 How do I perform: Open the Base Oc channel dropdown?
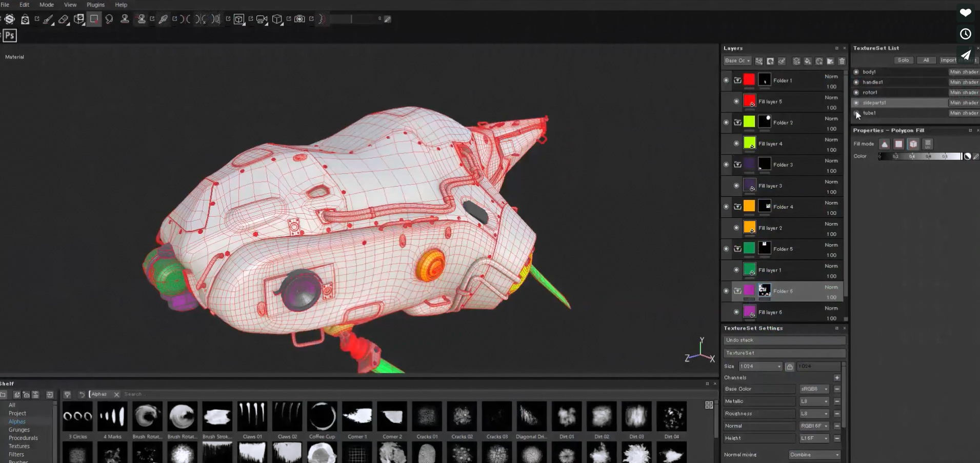[x=737, y=61]
